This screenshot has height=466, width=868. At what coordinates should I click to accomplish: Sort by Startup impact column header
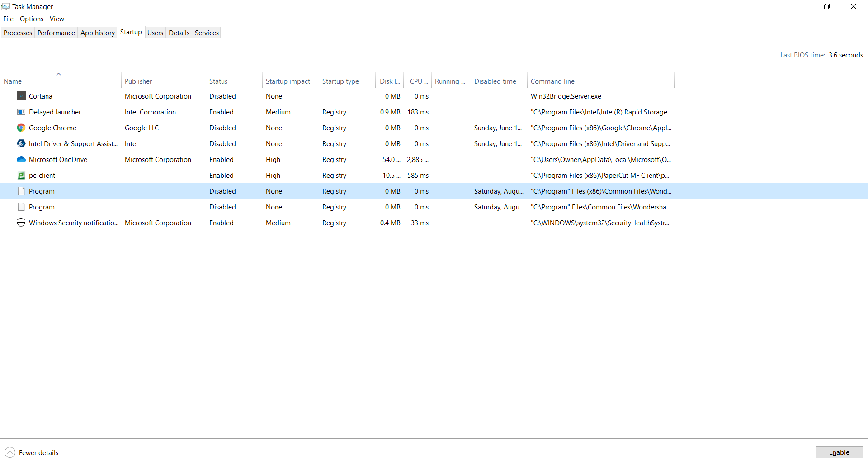click(x=291, y=80)
